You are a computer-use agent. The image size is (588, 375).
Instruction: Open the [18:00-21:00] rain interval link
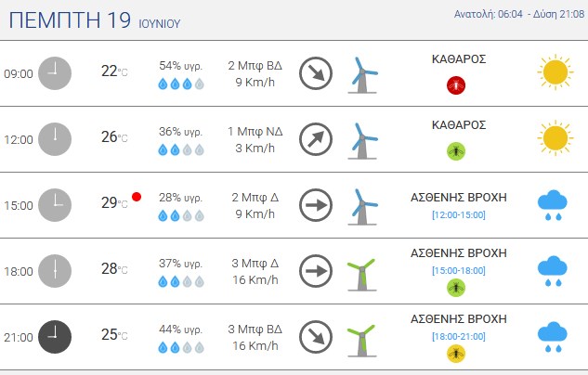[459, 336]
